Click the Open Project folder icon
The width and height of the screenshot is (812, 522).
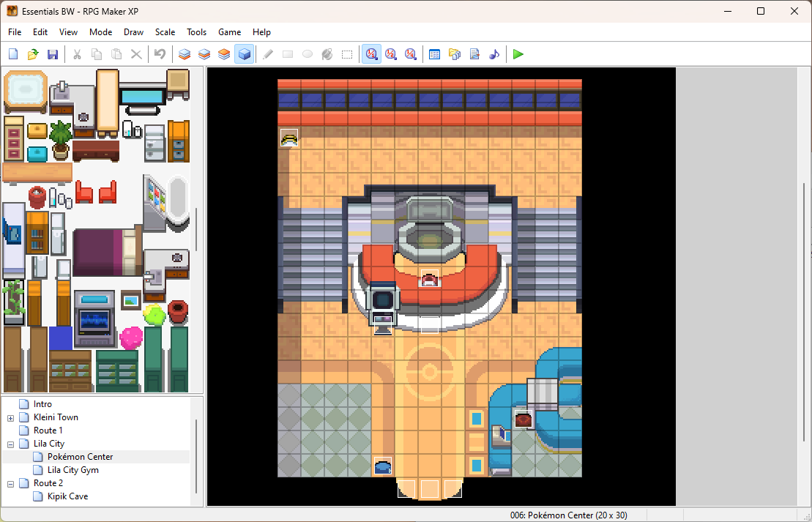click(33, 54)
